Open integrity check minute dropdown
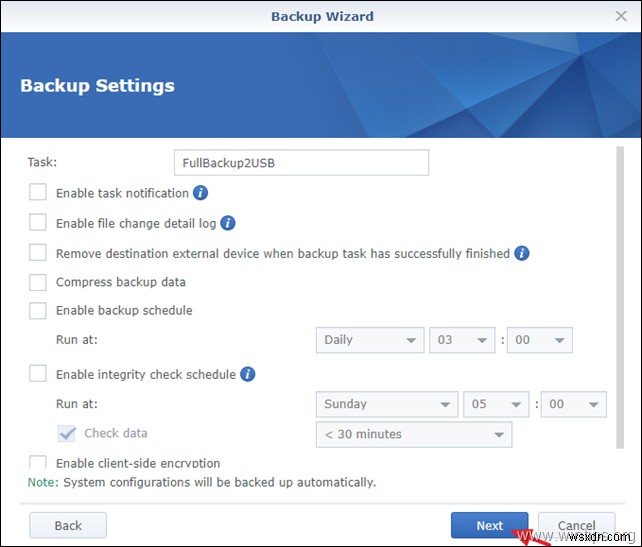 (x=574, y=404)
